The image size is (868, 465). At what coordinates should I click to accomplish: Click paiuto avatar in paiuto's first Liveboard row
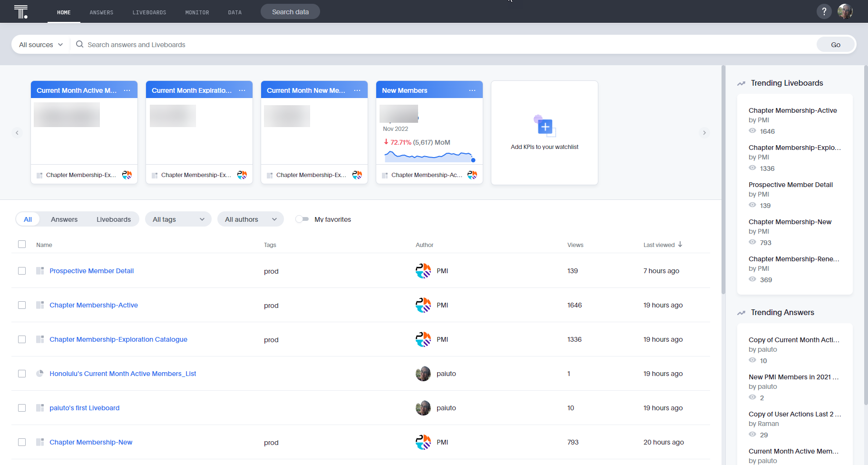(423, 408)
